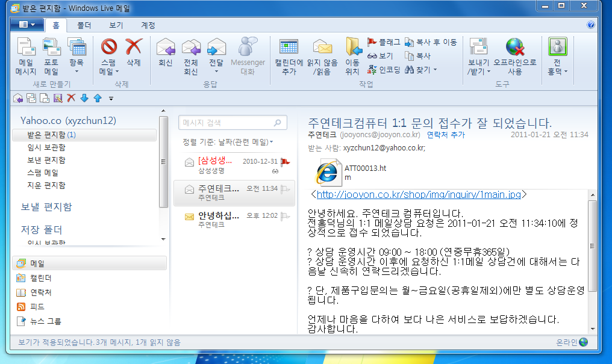Select the 주연테크 message at 오전 11:34
The image size is (612, 364).
[x=234, y=193]
